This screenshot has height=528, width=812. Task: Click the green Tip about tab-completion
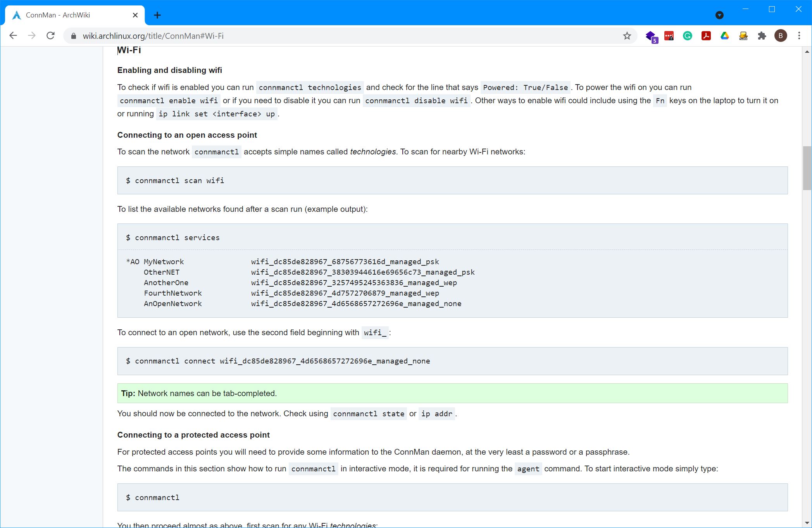pos(452,393)
